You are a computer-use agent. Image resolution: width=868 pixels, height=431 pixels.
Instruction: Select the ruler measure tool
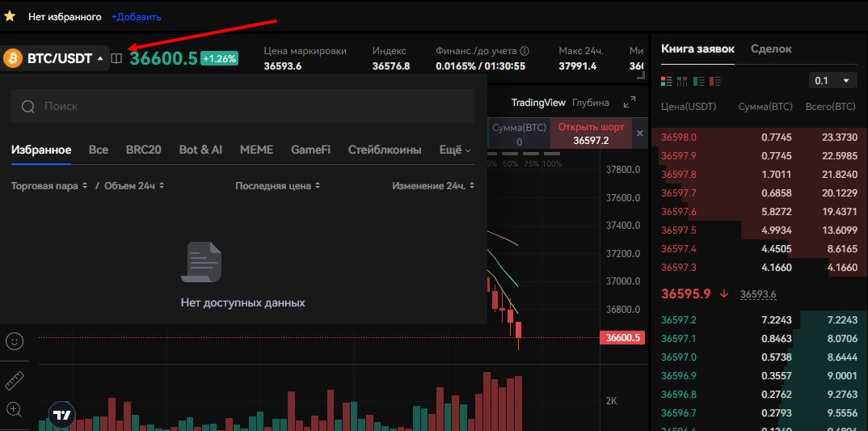[x=14, y=379]
